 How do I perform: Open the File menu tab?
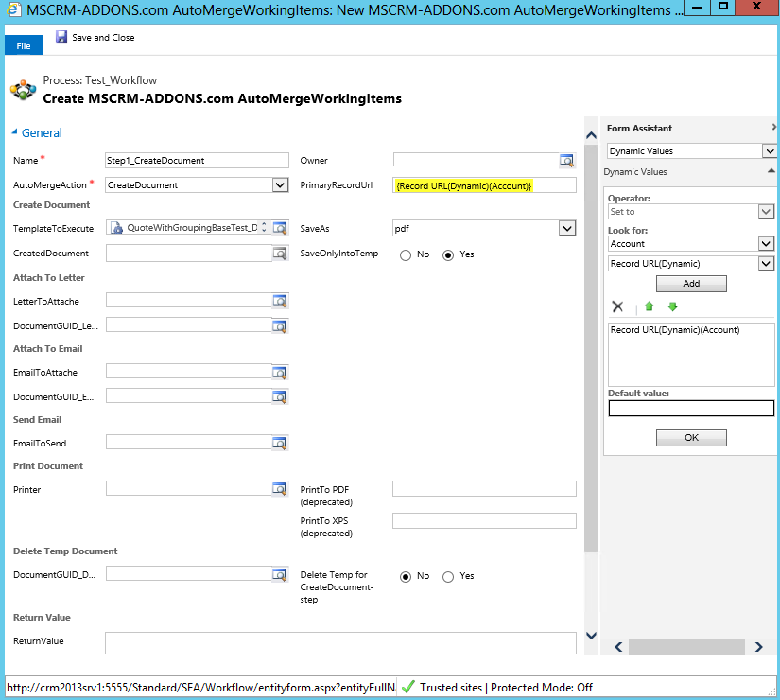[24, 45]
